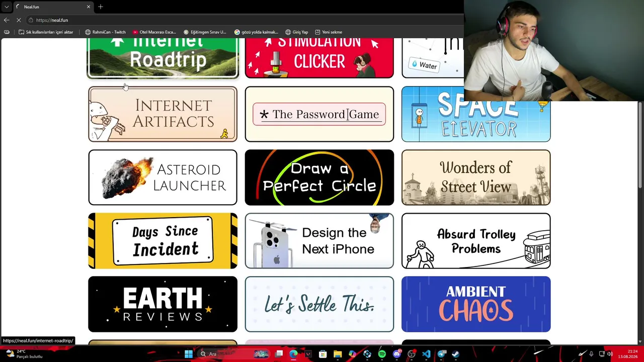Viewport: 644px width, 362px height.
Task: Open the Eğitimgen Sınav U... bookmark
Action: 205,32
